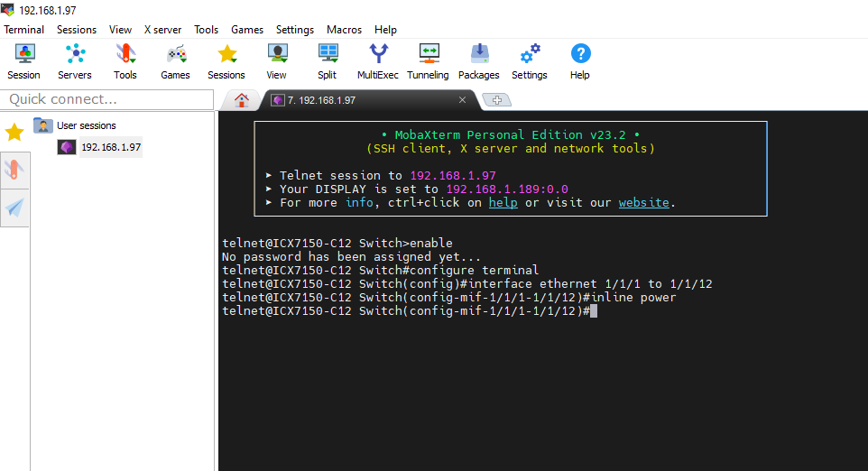868x471 pixels.
Task: Click the website link in banner
Action: pyautogui.click(x=643, y=203)
